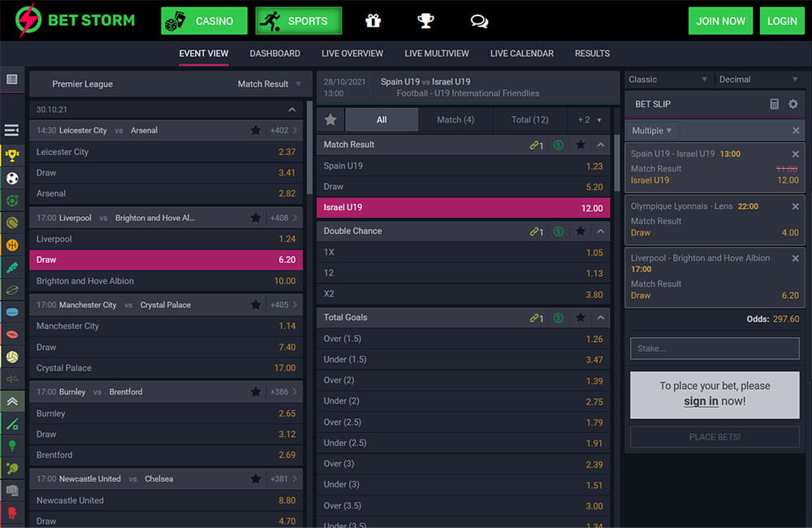Open the Live Multiview tab
The height and width of the screenshot is (528, 812).
pyautogui.click(x=437, y=54)
